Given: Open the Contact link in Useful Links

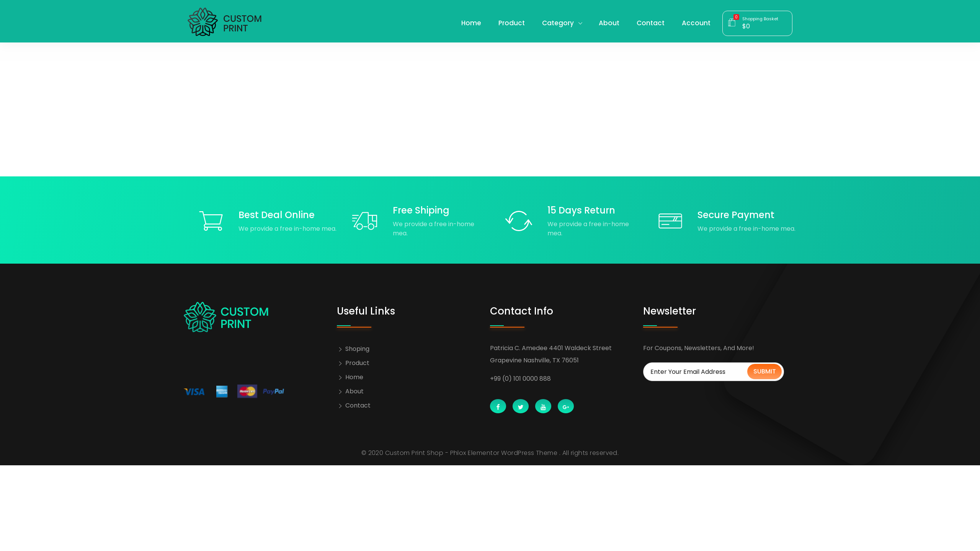Looking at the screenshot, I should (x=358, y=406).
